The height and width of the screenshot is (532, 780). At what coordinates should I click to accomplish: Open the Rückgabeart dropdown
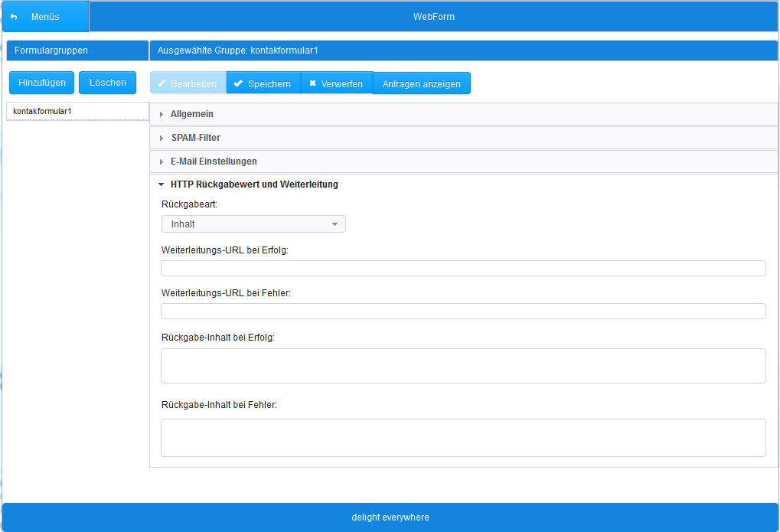click(253, 224)
